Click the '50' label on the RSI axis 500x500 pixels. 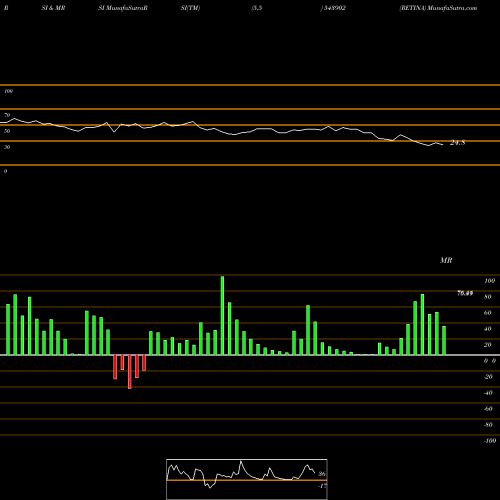coord(7,131)
